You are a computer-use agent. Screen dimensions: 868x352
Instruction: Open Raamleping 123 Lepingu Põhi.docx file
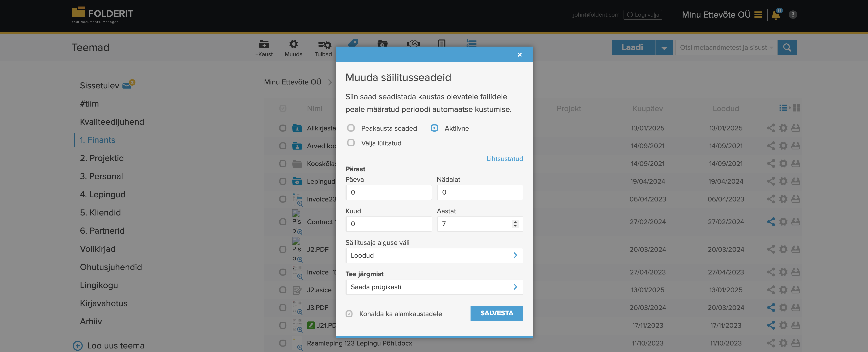(x=359, y=343)
